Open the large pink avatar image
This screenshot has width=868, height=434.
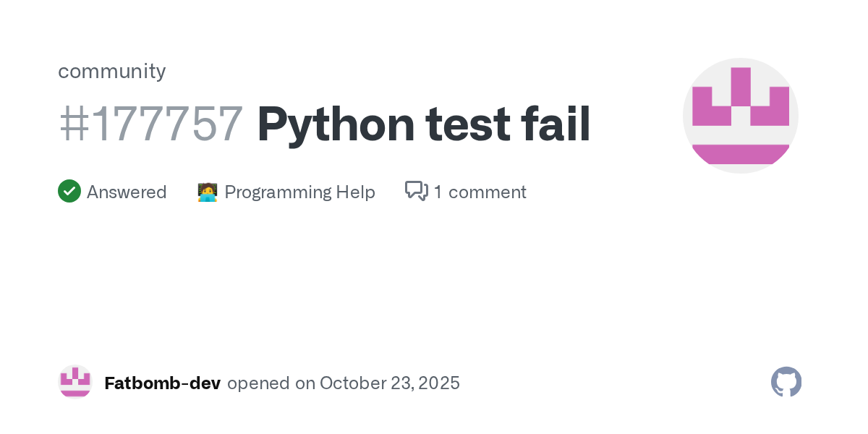click(740, 116)
